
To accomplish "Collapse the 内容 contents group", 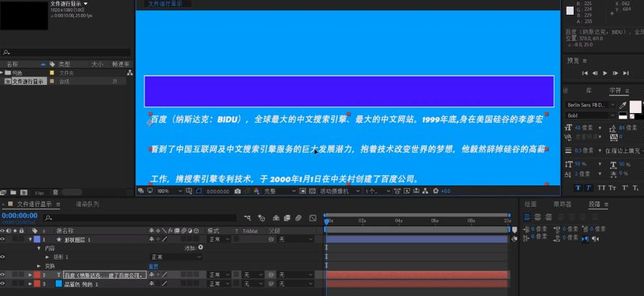I will [39, 248].
